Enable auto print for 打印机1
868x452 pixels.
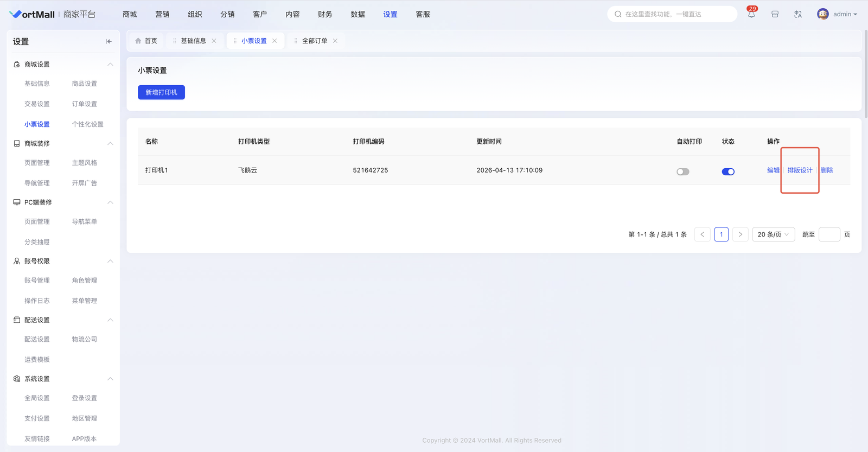coord(682,171)
